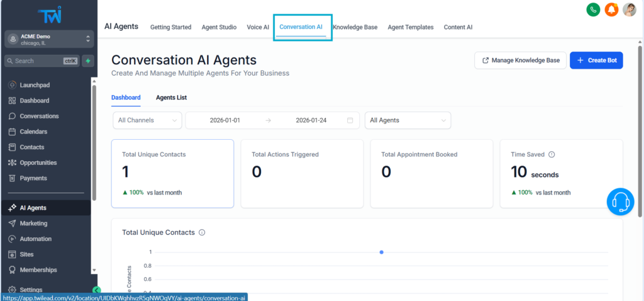Click the Create Bot button
644x301 pixels.
[x=596, y=60]
